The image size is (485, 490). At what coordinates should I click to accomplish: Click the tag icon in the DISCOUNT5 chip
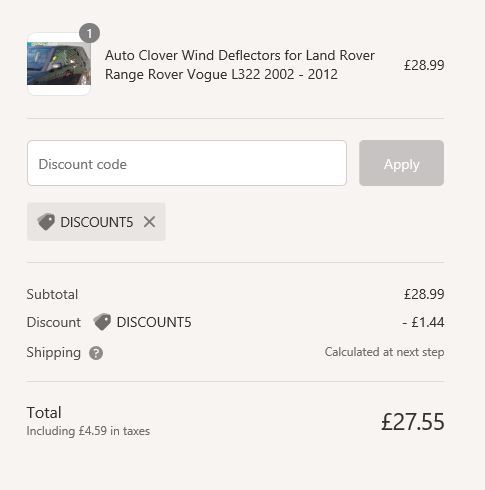coord(46,222)
